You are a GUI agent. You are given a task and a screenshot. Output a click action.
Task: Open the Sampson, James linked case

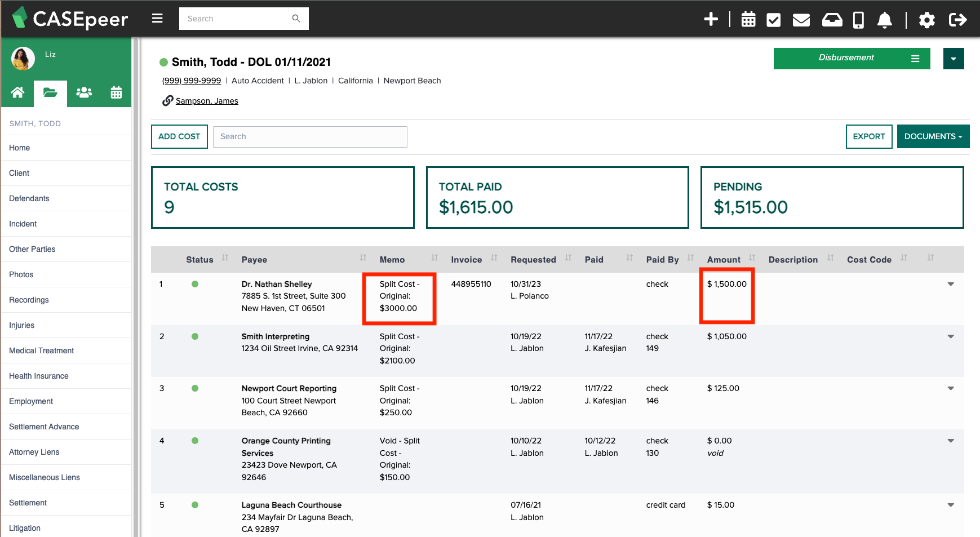207,101
